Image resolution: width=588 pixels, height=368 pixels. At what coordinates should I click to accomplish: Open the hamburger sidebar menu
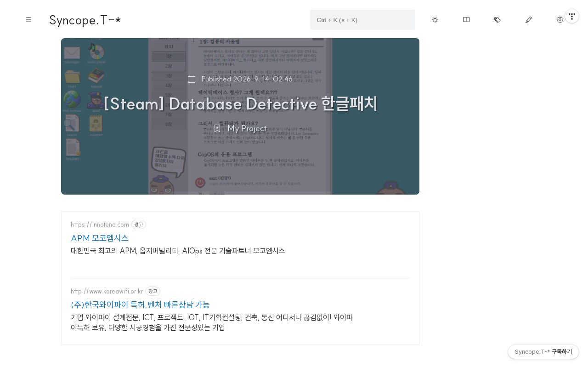pyautogui.click(x=28, y=19)
